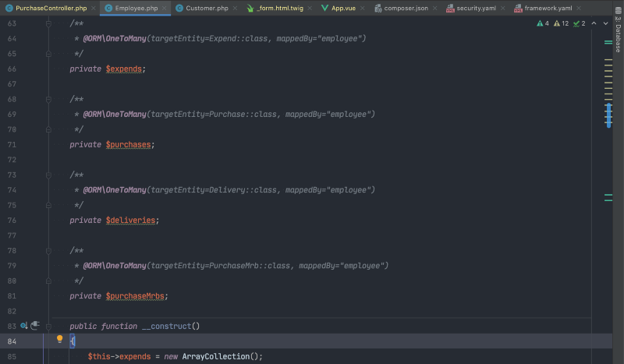Click line number 72 in the gutter
The height and width of the screenshot is (364, 624).
(x=12, y=160)
